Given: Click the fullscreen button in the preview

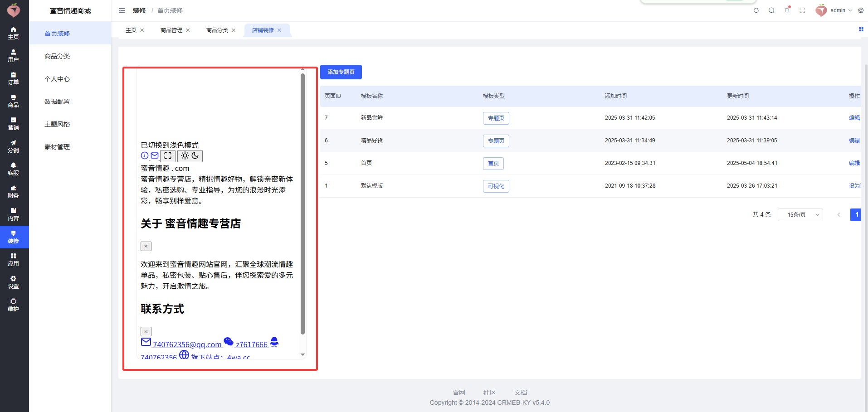Looking at the screenshot, I should pos(168,156).
